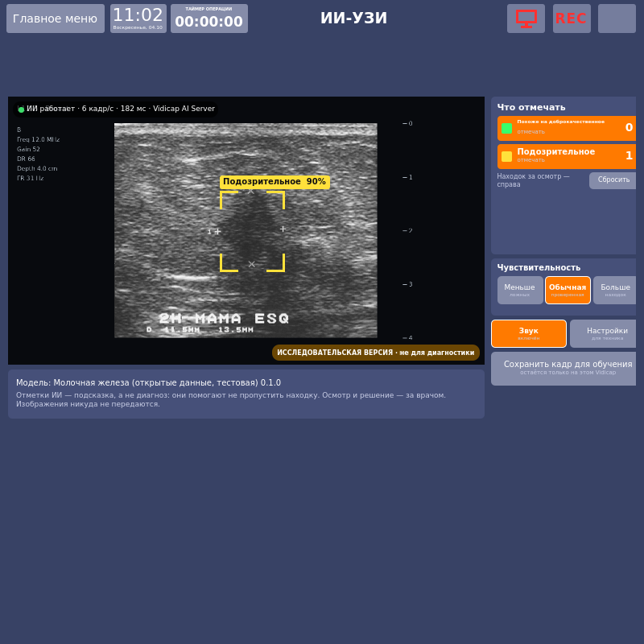Toggle 'Похоже на доброкачественное' marking

pyautogui.click(x=567, y=128)
